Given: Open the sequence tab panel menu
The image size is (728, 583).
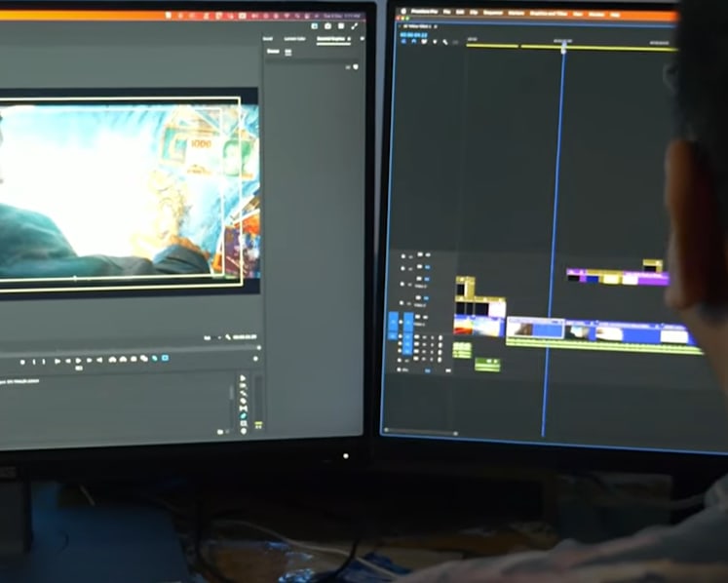Looking at the screenshot, I should [x=436, y=27].
